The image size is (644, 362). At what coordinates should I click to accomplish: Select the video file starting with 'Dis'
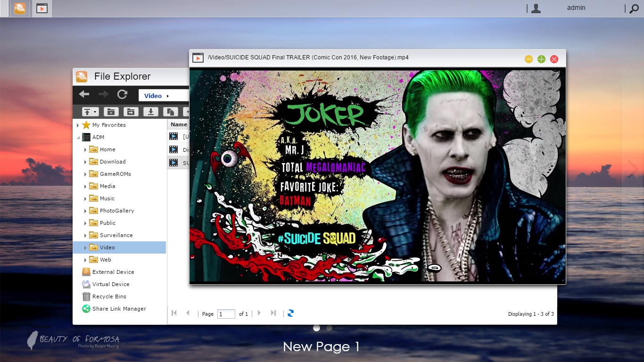click(x=179, y=150)
